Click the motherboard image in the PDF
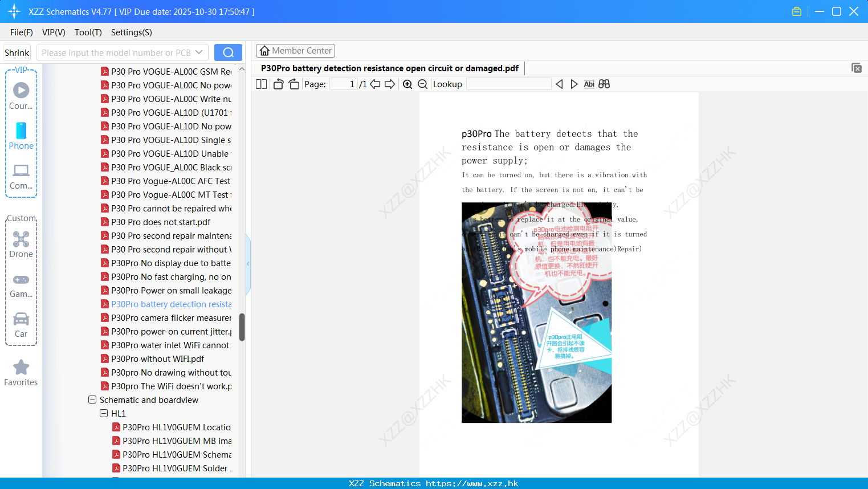This screenshot has height=489, width=868. (x=536, y=312)
